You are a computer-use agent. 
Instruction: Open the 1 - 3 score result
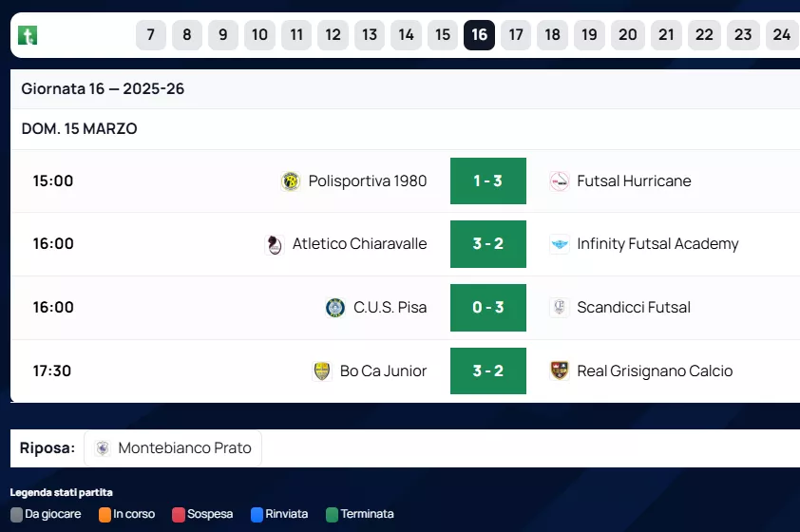click(487, 181)
